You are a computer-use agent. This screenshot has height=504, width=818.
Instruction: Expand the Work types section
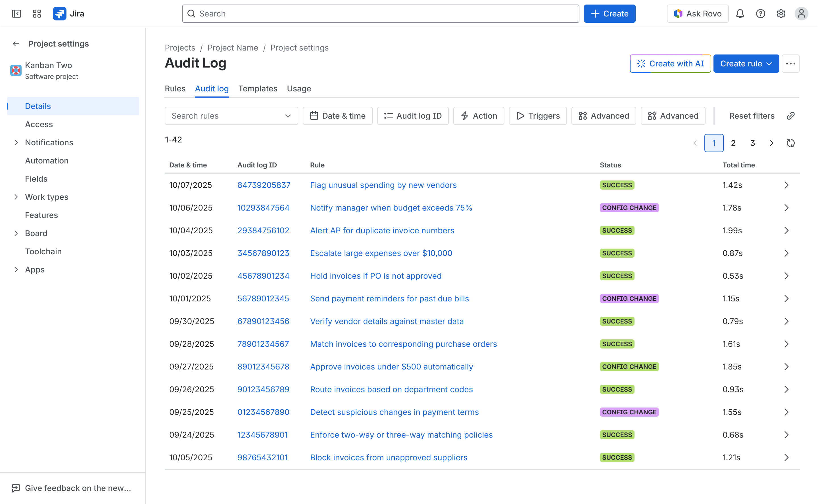pos(16,197)
